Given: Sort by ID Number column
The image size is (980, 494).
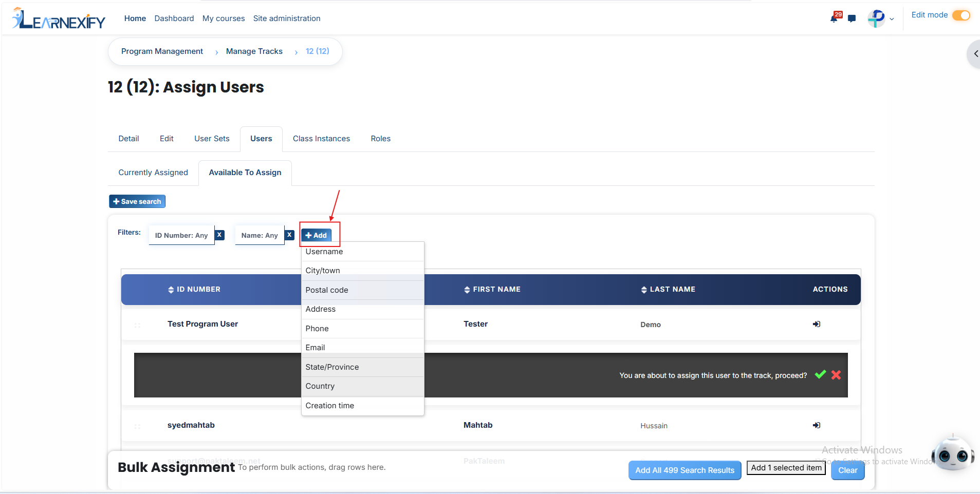Looking at the screenshot, I should (x=194, y=290).
